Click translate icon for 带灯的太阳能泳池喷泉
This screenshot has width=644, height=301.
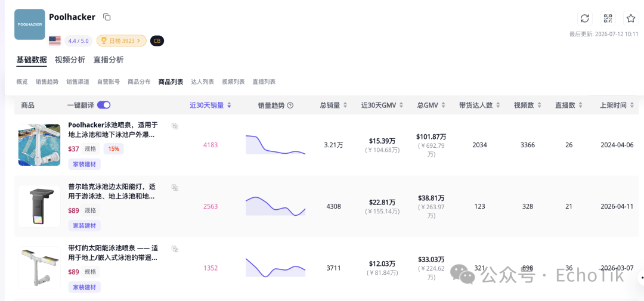[175, 249]
